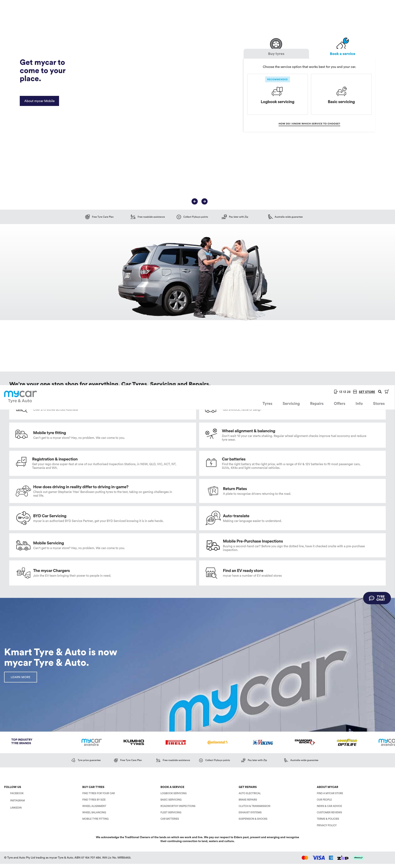Click Learn More on Kmart banner
Viewport: 395px width, 868px height.
point(21,677)
